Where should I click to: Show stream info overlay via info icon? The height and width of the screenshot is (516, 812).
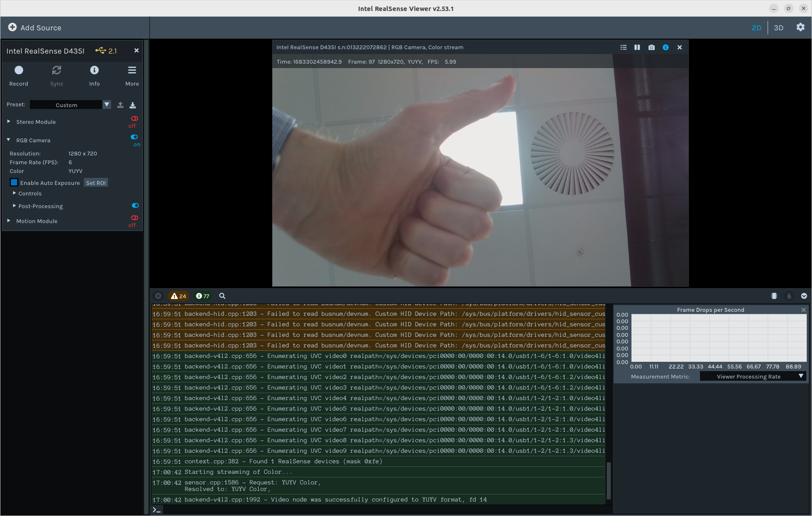[665, 47]
